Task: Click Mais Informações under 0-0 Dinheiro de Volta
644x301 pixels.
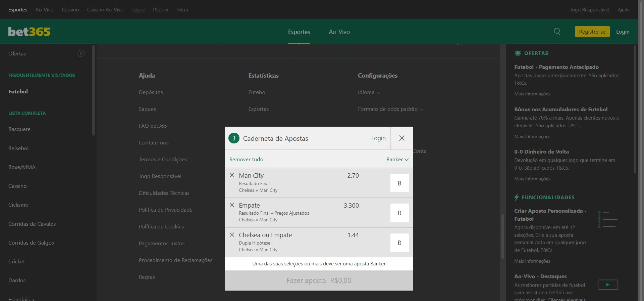Action: coord(532,179)
